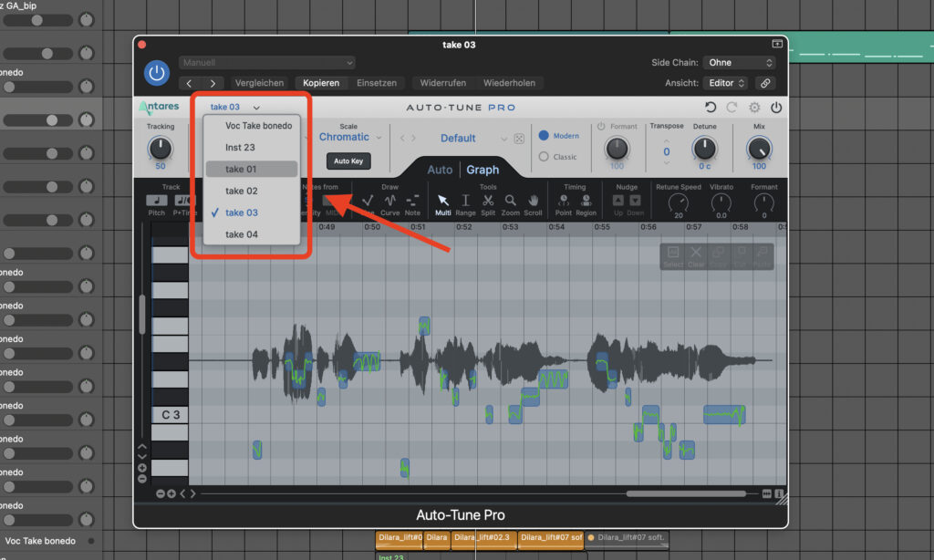This screenshot has height=560, width=934.
Task: Go to previous plug-in setting arrow
Action: pos(189,83)
